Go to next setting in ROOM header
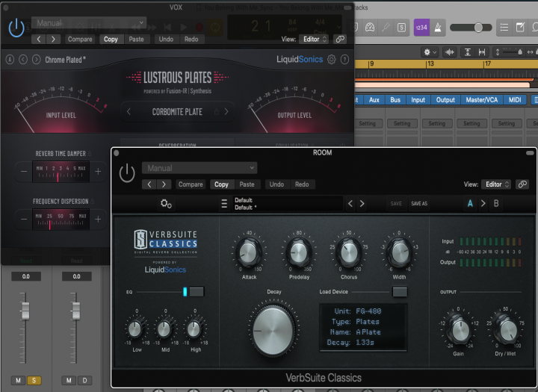 pos(164,184)
